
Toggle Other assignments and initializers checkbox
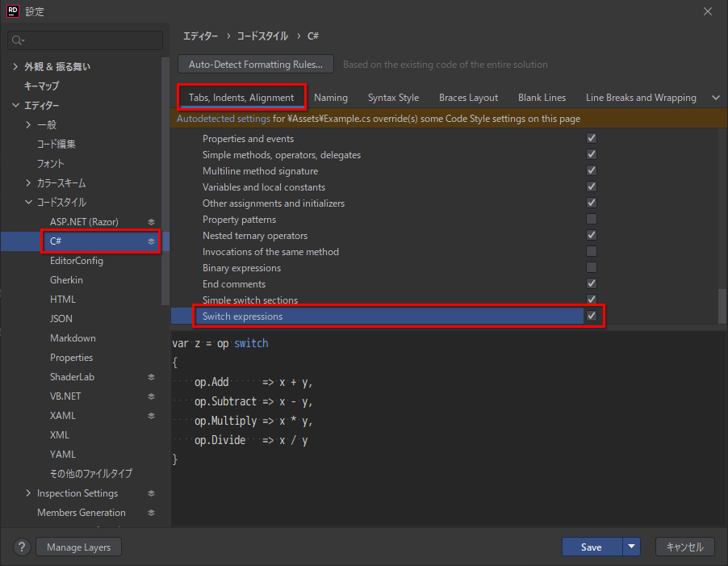click(x=592, y=203)
